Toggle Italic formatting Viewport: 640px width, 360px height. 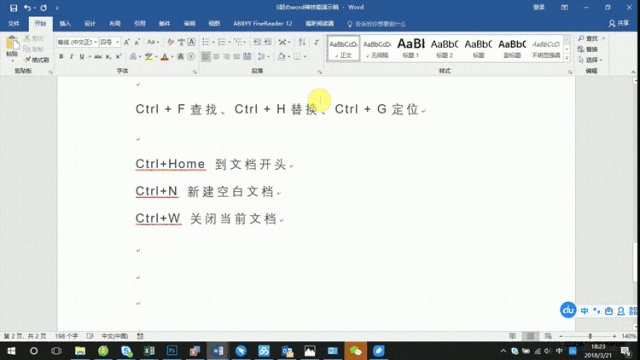(x=71, y=57)
